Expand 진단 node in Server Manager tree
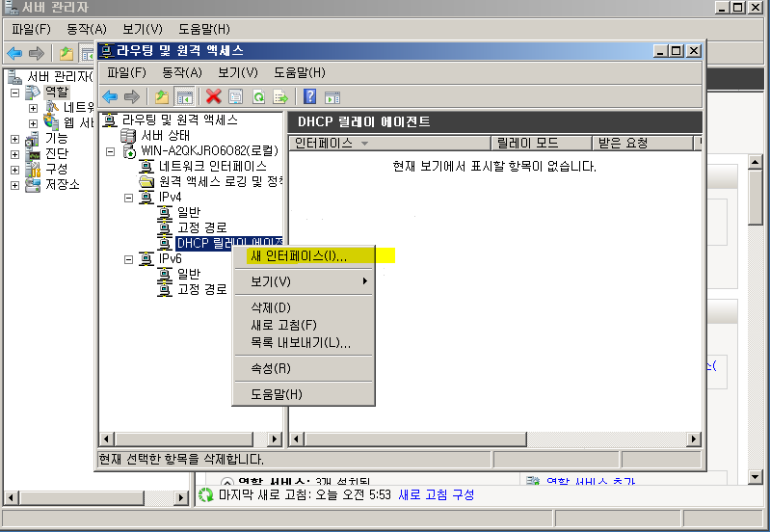Image resolution: width=770 pixels, height=532 pixels. [15, 154]
